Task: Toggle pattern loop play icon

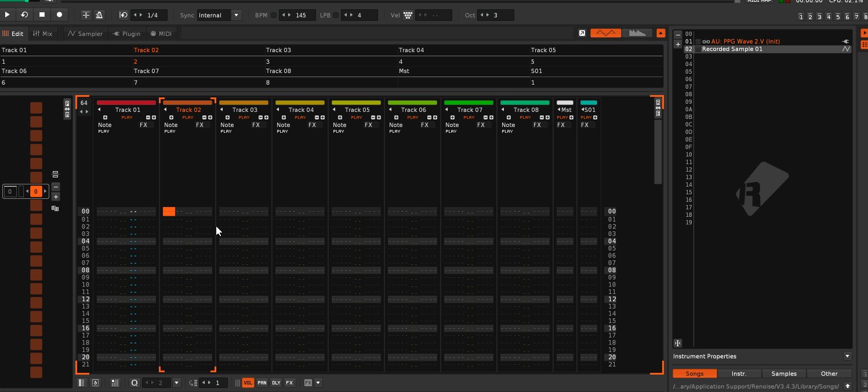Action: pos(124,15)
